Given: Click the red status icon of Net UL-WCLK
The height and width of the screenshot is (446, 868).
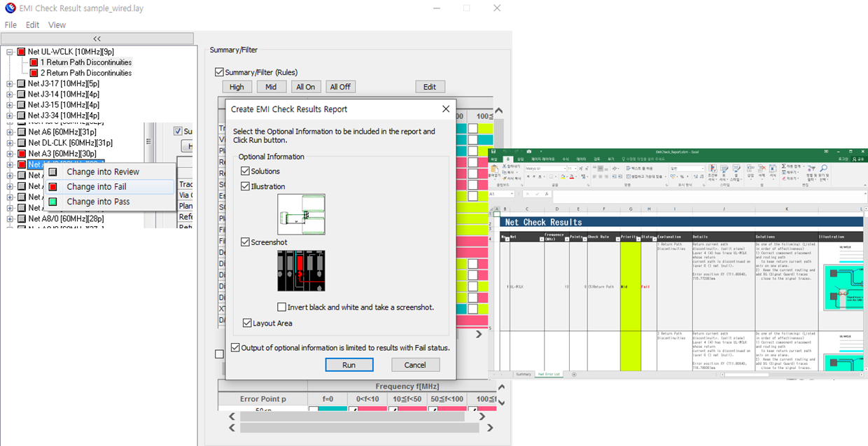Looking at the screenshot, I should pyautogui.click(x=21, y=52).
